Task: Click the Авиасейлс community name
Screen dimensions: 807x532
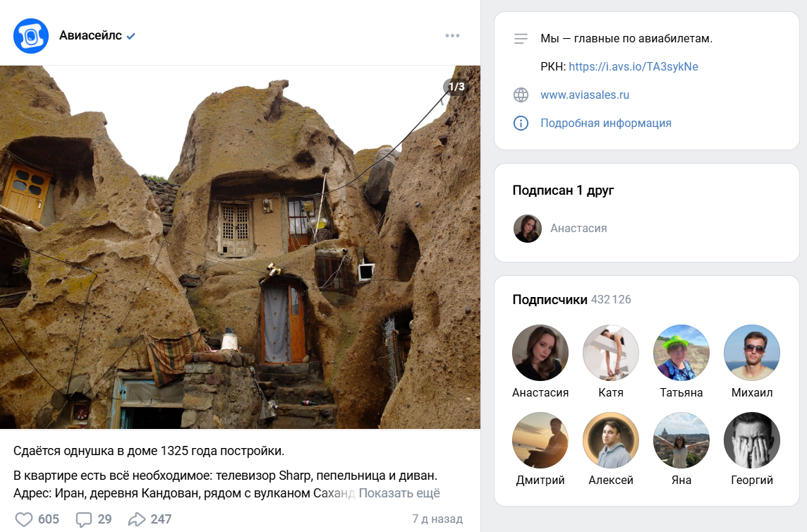Action: [x=90, y=35]
